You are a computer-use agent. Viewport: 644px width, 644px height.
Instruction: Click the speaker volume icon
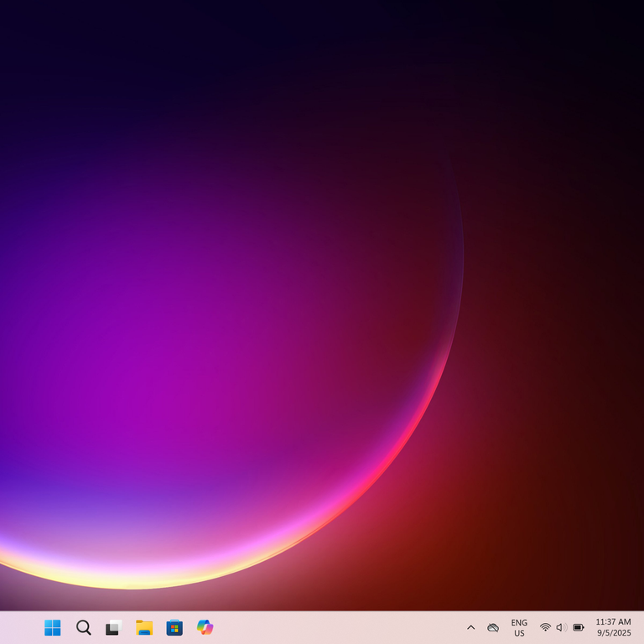pyautogui.click(x=561, y=627)
